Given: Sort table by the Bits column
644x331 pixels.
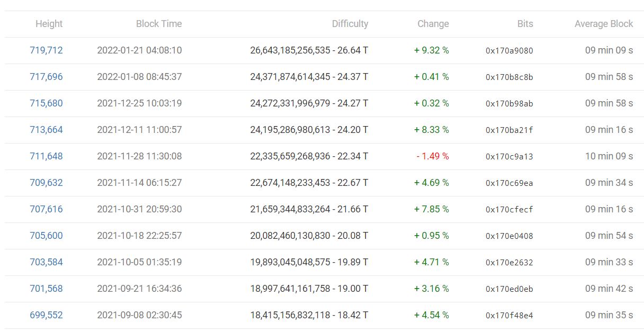Looking at the screenshot, I should click(x=525, y=24).
